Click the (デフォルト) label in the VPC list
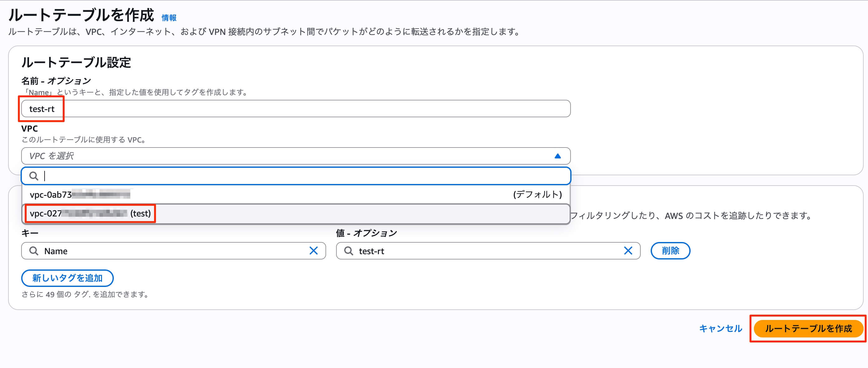Image resolution: width=868 pixels, height=368 pixels. [537, 195]
